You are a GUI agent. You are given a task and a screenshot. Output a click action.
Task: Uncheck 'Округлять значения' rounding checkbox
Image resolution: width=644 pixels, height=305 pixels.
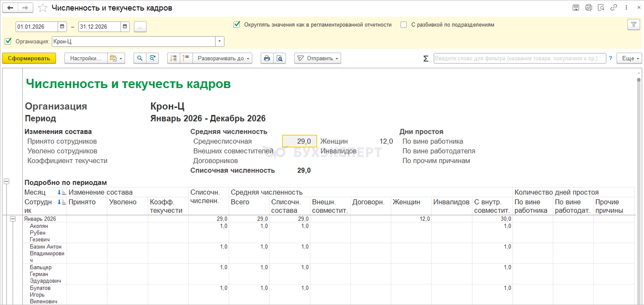tap(237, 25)
